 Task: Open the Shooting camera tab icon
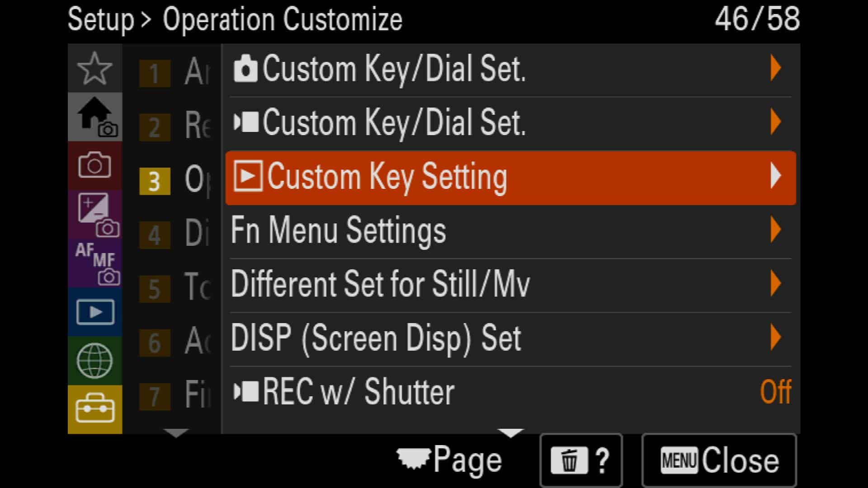pos(94,165)
